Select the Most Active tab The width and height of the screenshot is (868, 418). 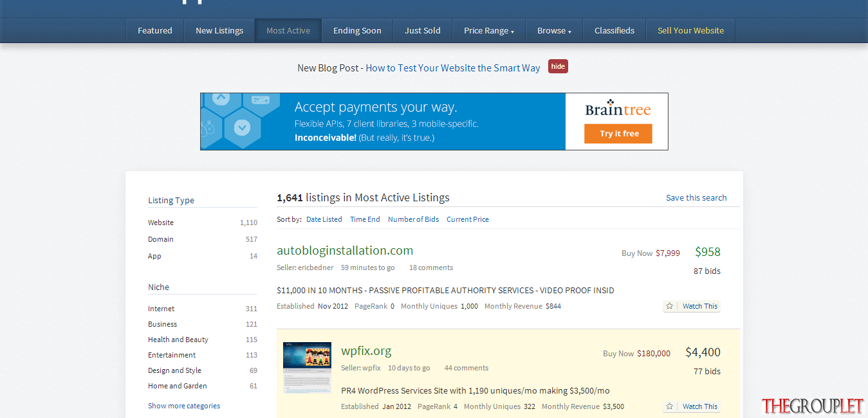[288, 30]
